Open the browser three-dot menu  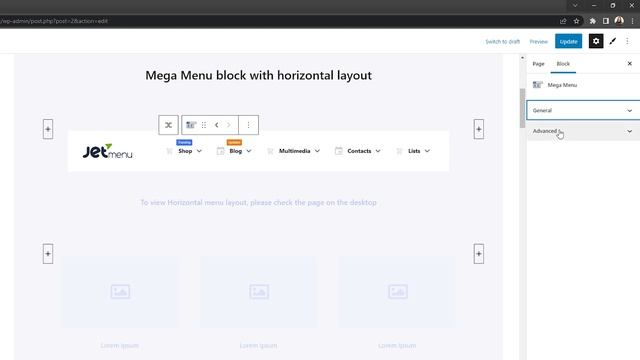(x=632, y=21)
